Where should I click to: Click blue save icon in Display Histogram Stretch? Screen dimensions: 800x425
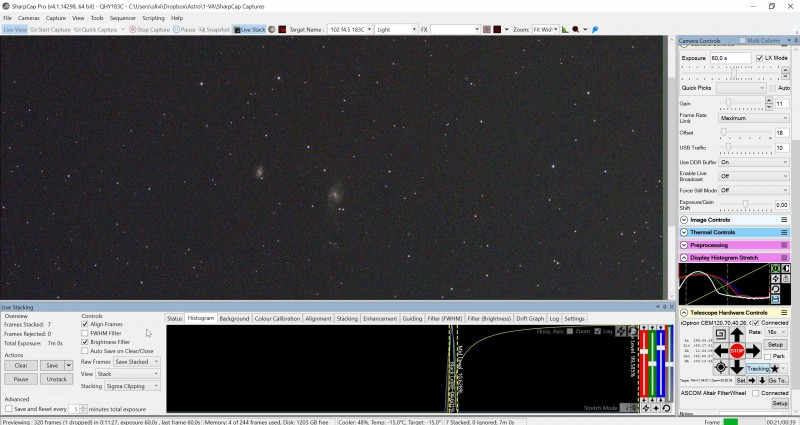coord(776,299)
